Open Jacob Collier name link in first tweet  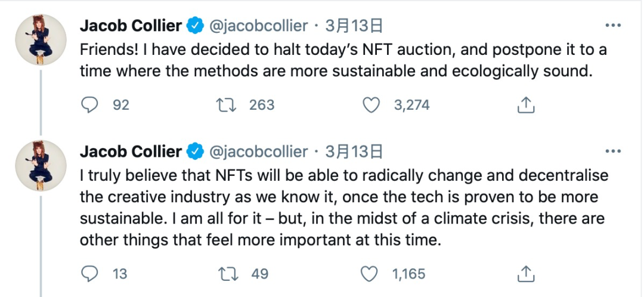(x=131, y=26)
